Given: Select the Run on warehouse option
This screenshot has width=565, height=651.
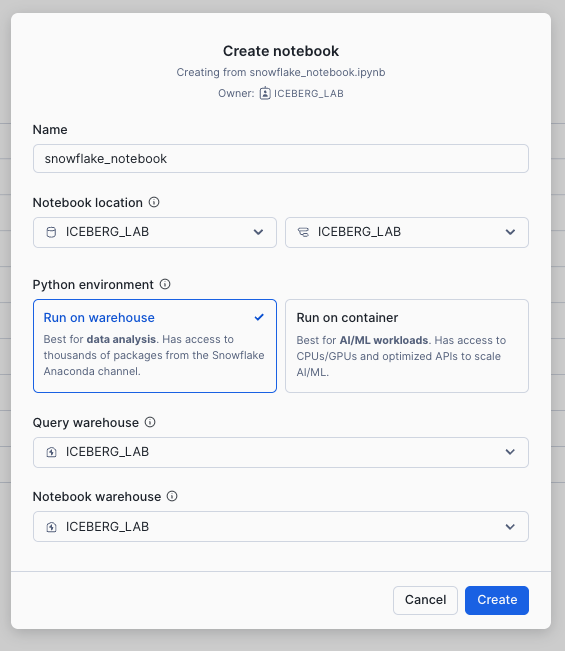Looking at the screenshot, I should click(x=155, y=346).
